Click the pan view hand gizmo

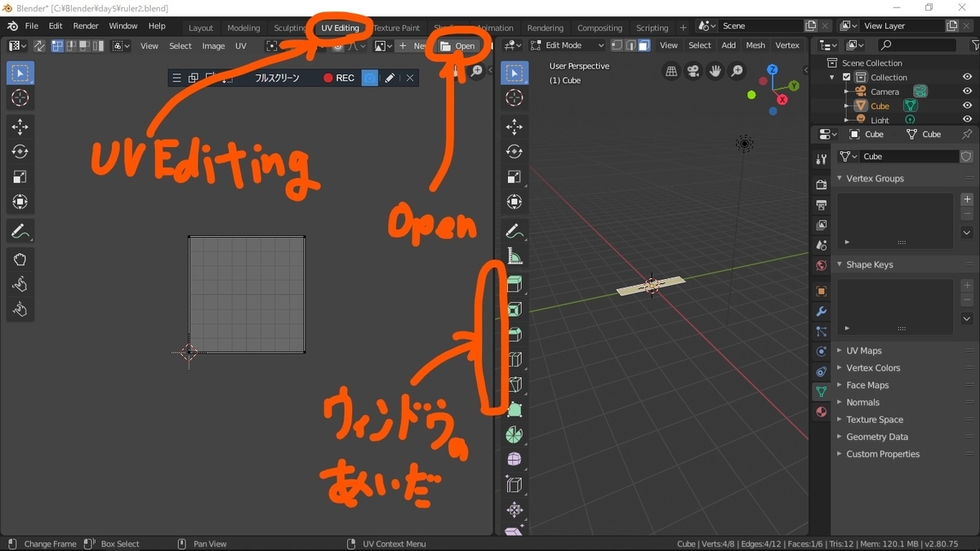pos(715,71)
